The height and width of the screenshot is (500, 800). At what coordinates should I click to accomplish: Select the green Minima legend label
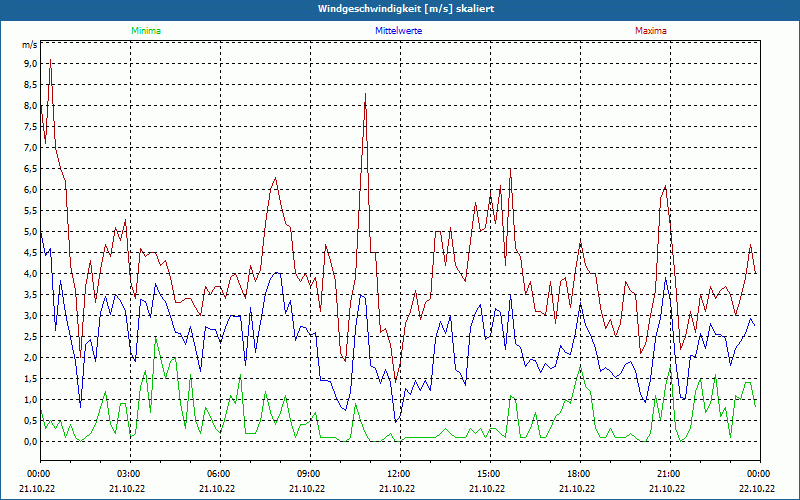coord(146,31)
